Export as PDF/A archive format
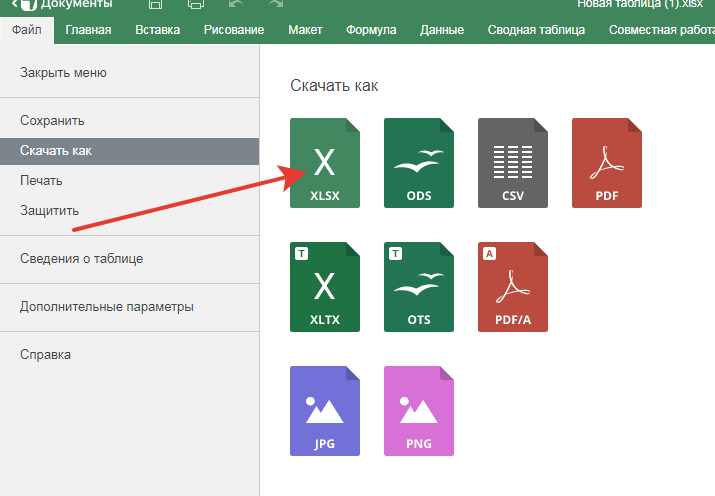Viewport: 715px width, 496px height. 513,287
